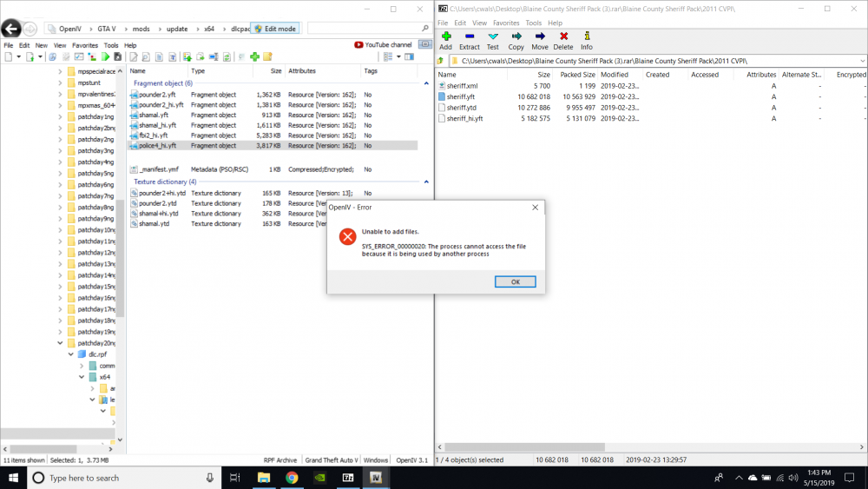
Task: Expand the mpstunt tree folder
Action: tap(60, 83)
